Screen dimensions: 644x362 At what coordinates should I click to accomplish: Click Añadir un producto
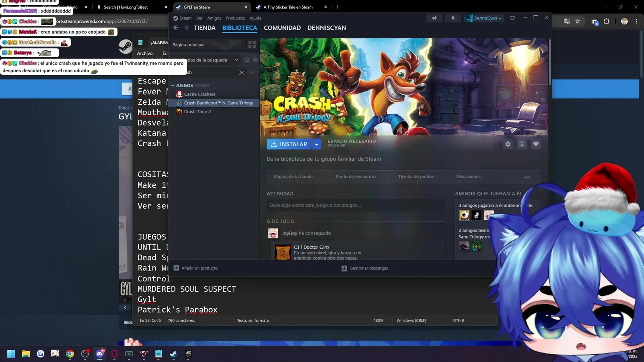pyautogui.click(x=196, y=268)
